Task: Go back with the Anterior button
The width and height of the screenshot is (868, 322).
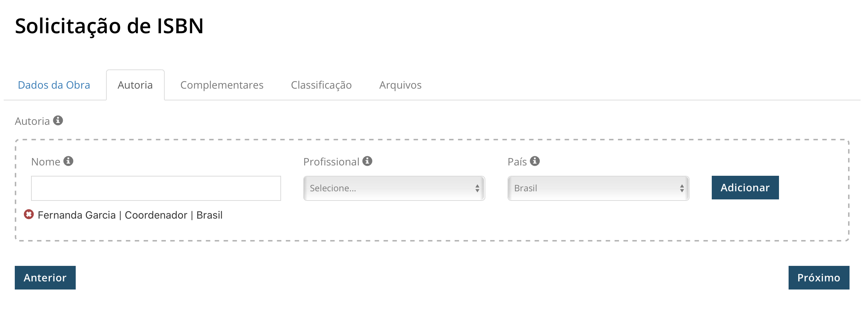Action: tap(45, 278)
